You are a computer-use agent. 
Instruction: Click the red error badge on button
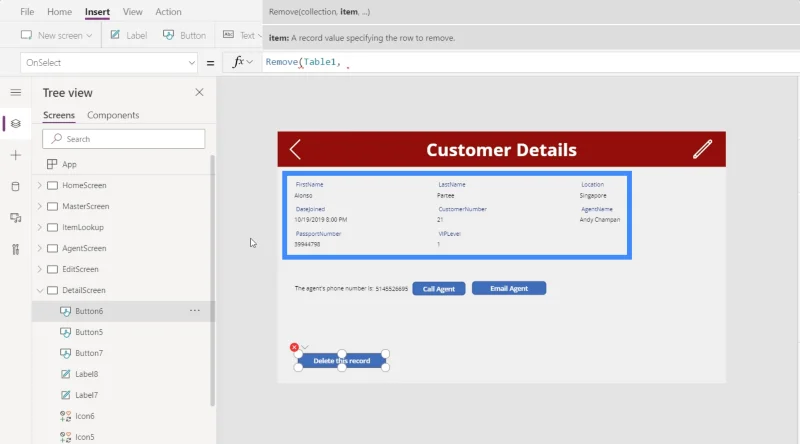click(294, 347)
